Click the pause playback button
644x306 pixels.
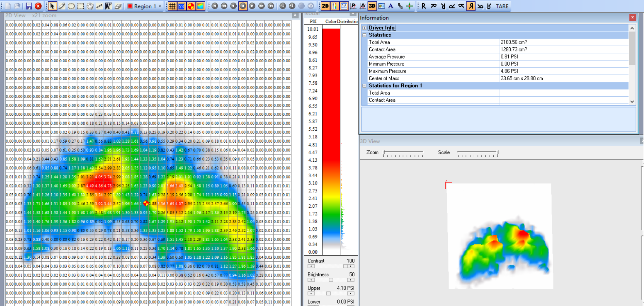243,6
